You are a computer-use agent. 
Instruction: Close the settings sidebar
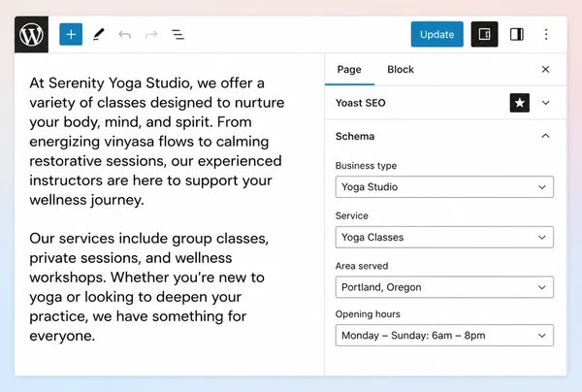pyautogui.click(x=545, y=70)
